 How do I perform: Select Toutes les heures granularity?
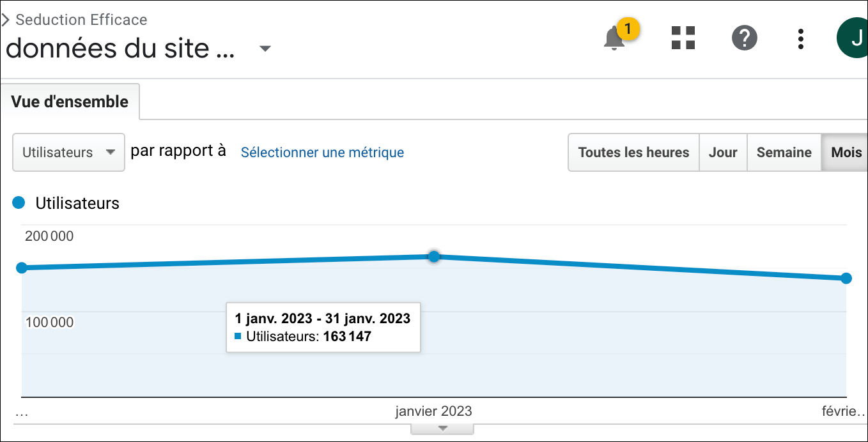(633, 152)
